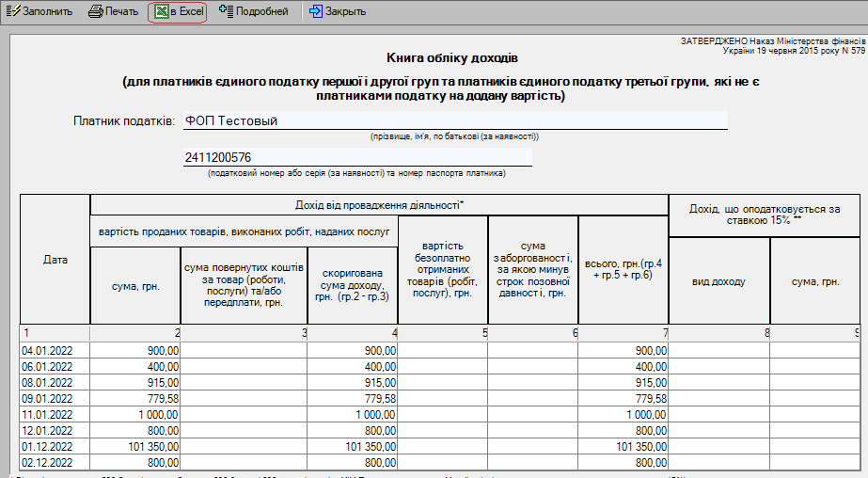This screenshot has width=868, height=478.
Task: Select the last row date 02.12.2022
Action: click(x=55, y=462)
